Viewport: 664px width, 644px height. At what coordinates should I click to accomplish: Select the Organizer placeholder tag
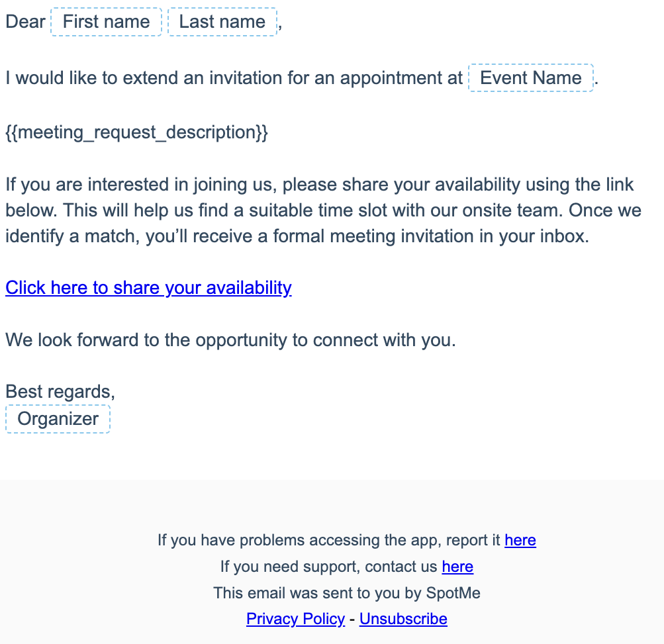58,419
